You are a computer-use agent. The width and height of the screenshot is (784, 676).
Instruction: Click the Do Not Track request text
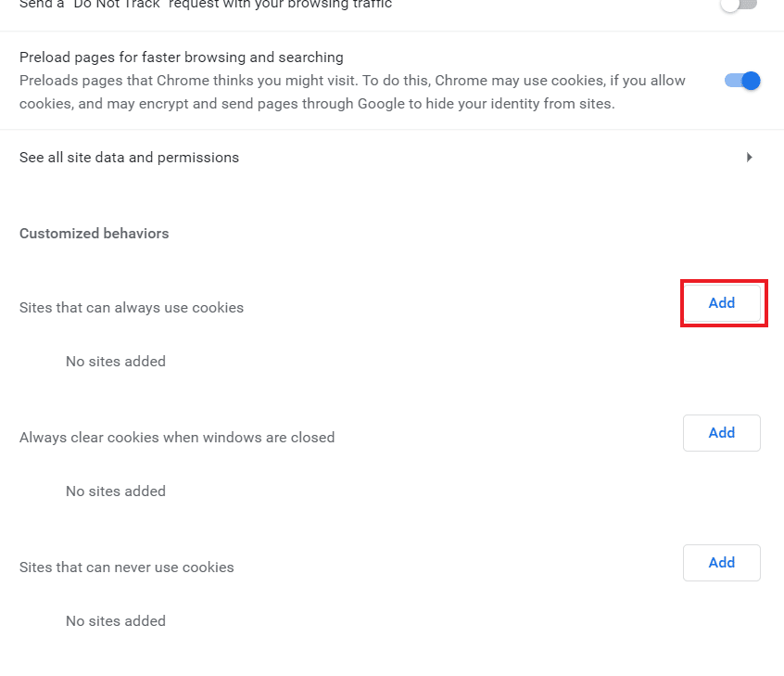[x=206, y=5]
